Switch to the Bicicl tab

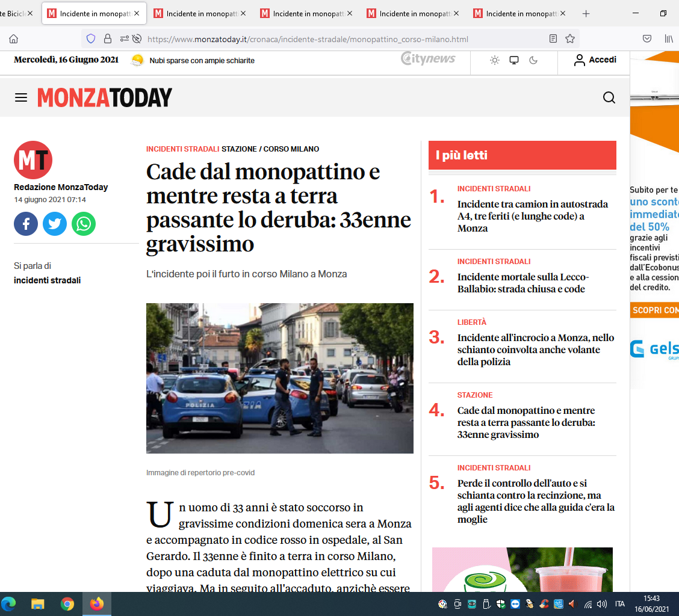click(13, 13)
